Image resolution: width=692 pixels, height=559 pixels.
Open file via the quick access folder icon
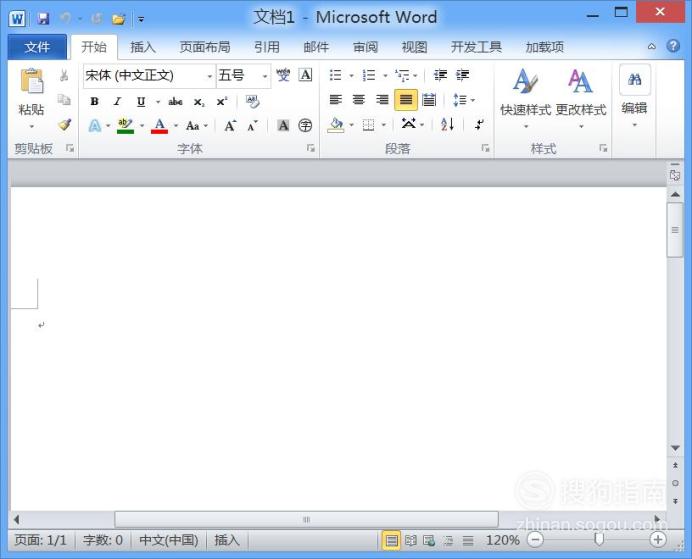pyautogui.click(x=118, y=19)
